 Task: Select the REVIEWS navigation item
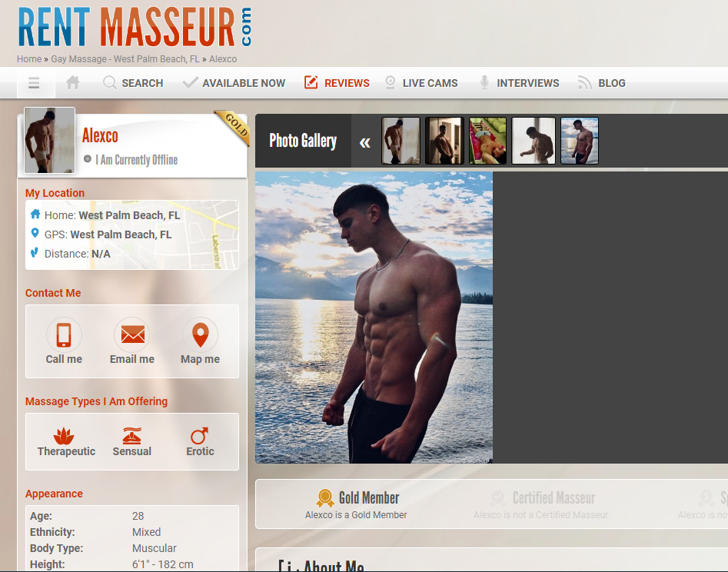[347, 83]
